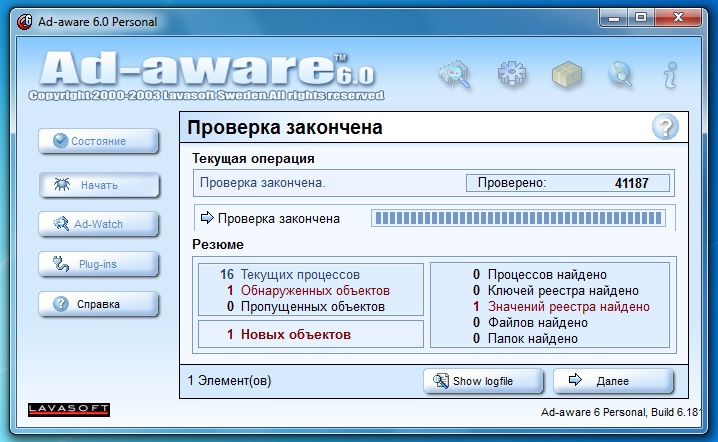This screenshot has width=718, height=442.
Task: Open Ad-Watch from the sidebar
Action: tap(98, 224)
